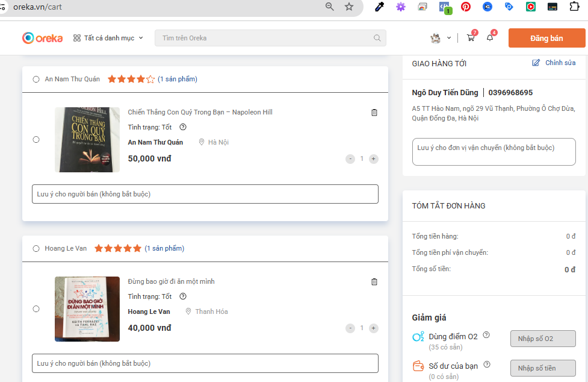This screenshot has height=382, width=588.
Task: Select the Napoleon Hill book item radio
Action: click(x=36, y=140)
